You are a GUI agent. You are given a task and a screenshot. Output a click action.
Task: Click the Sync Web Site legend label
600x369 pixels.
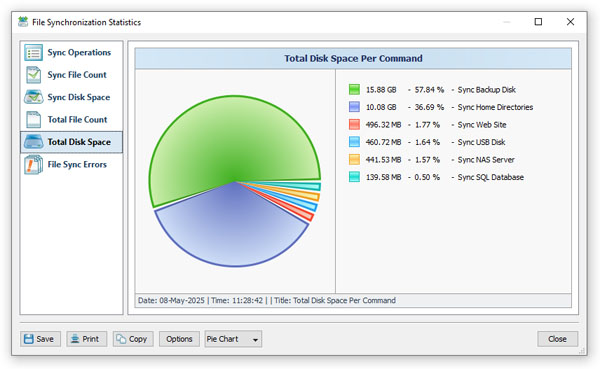(x=482, y=124)
